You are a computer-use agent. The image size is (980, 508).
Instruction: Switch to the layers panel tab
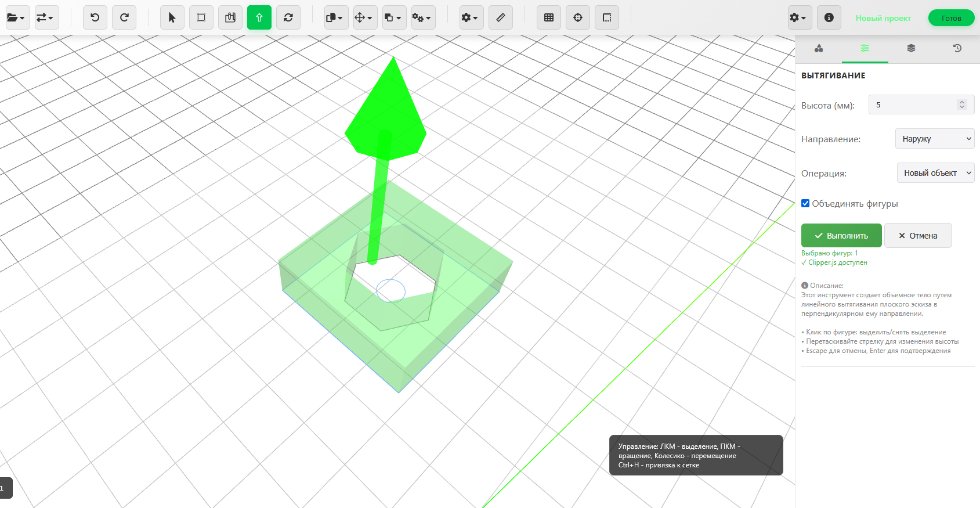pos(912,48)
